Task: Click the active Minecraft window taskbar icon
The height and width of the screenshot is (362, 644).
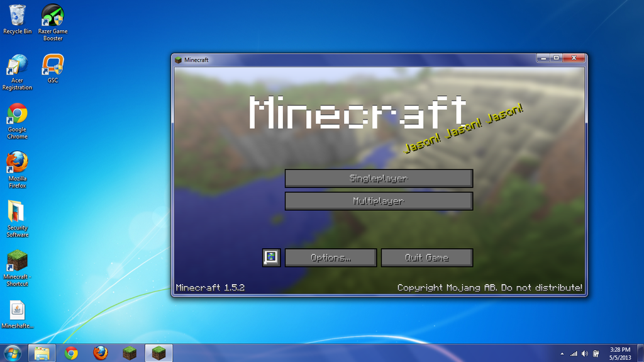Action: (x=158, y=353)
